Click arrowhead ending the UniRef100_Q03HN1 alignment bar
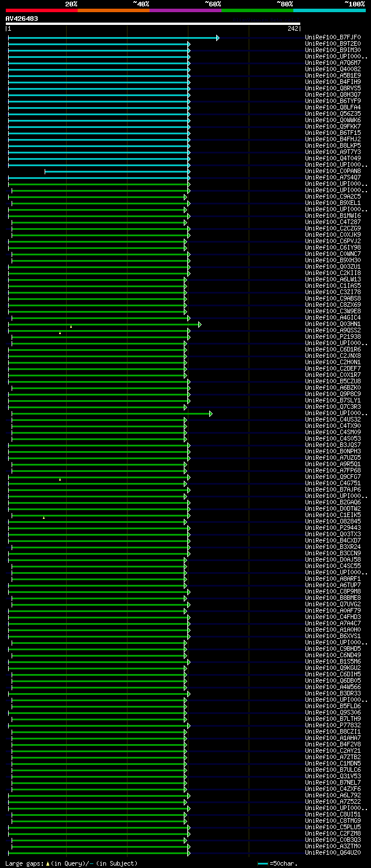The width and height of the screenshot is (371, 868). point(199,324)
